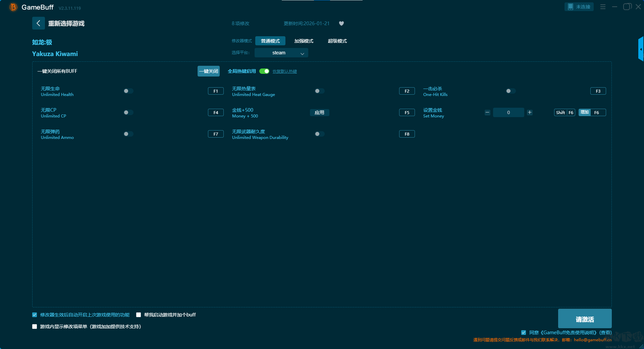Click the heart favorite icon
Screen dimensions: 644x349
pyautogui.click(x=341, y=23)
